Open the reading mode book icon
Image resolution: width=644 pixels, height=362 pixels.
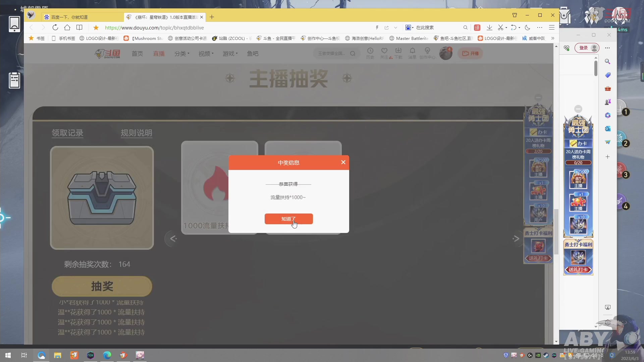tap(79, 27)
